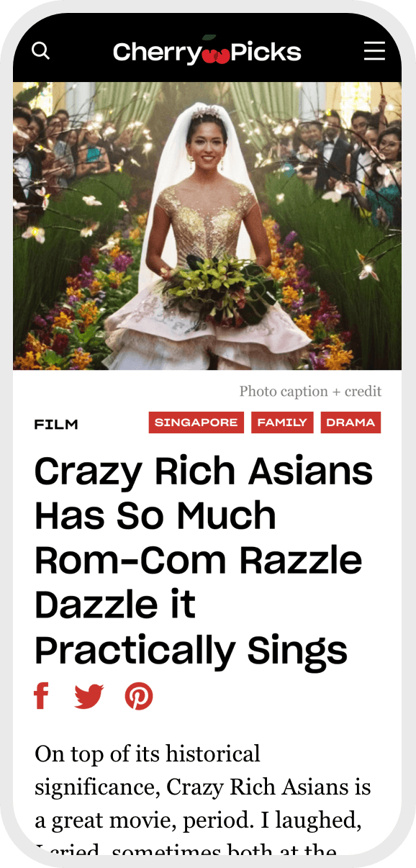Viewport: 416px width, 868px height.
Task: Click "On top of its historical" paragraph line
Action: (x=148, y=754)
